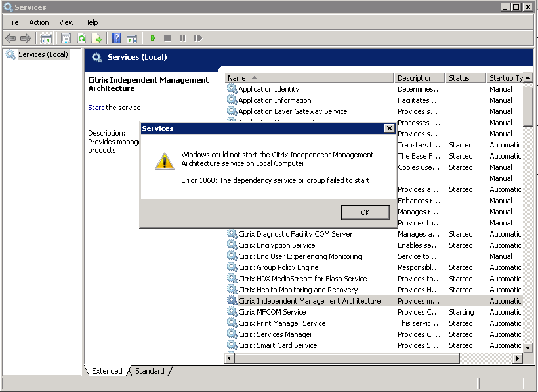Click gear icon of Citrix Smart Card Service
This screenshot has height=392, width=538.
pyautogui.click(x=232, y=345)
